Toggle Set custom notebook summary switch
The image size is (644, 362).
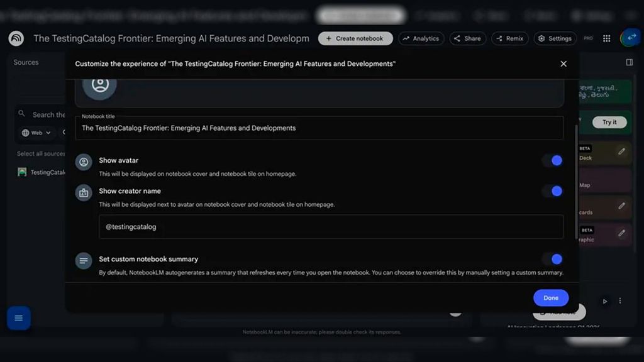click(x=553, y=260)
